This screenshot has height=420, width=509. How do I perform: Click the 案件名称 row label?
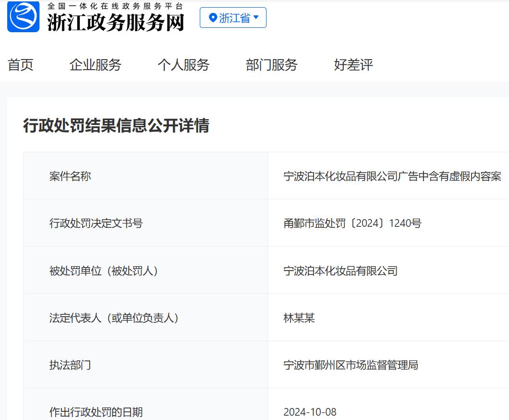(x=70, y=176)
